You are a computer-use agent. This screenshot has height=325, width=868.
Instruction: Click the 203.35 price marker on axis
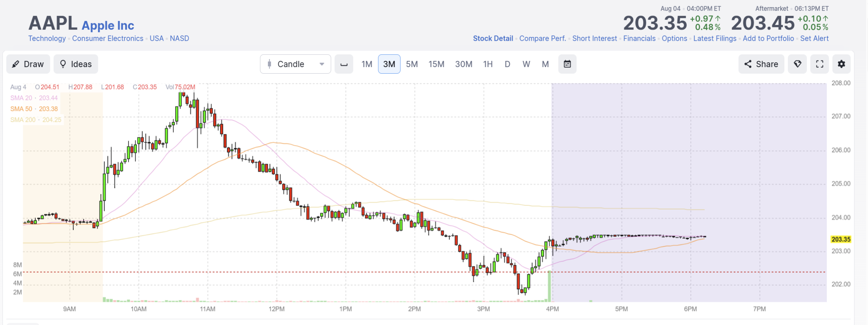click(841, 239)
